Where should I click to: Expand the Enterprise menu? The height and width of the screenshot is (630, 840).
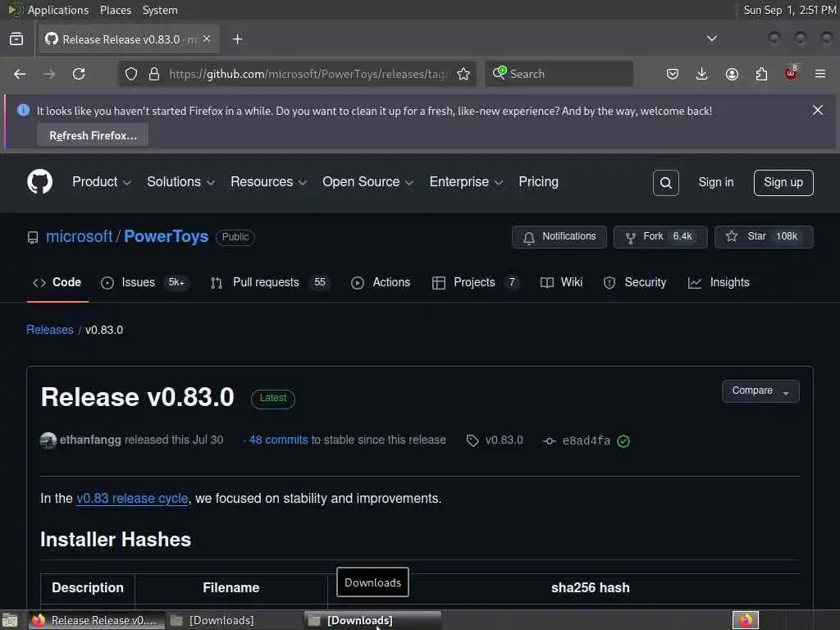pyautogui.click(x=466, y=182)
